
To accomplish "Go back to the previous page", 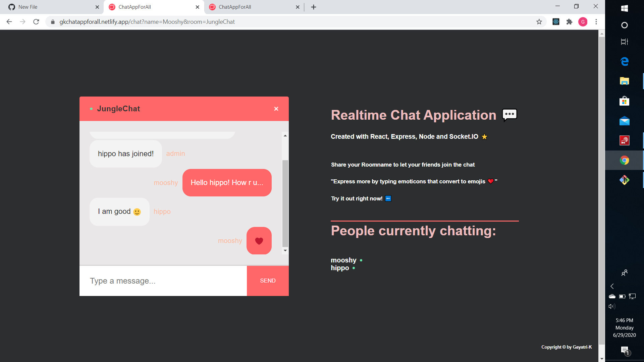I will (x=9, y=22).
